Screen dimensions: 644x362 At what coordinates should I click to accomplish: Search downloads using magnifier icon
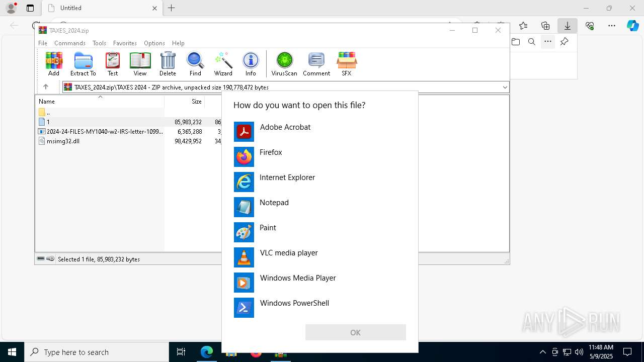click(532, 42)
